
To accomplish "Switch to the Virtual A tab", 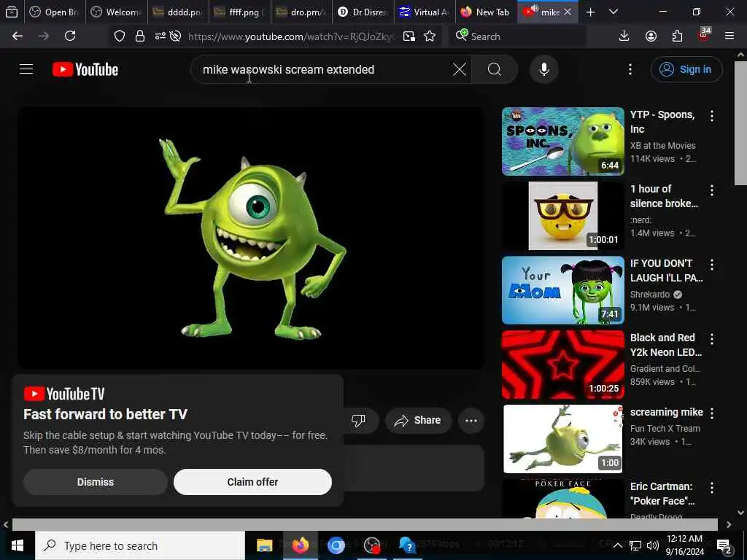I will (424, 12).
